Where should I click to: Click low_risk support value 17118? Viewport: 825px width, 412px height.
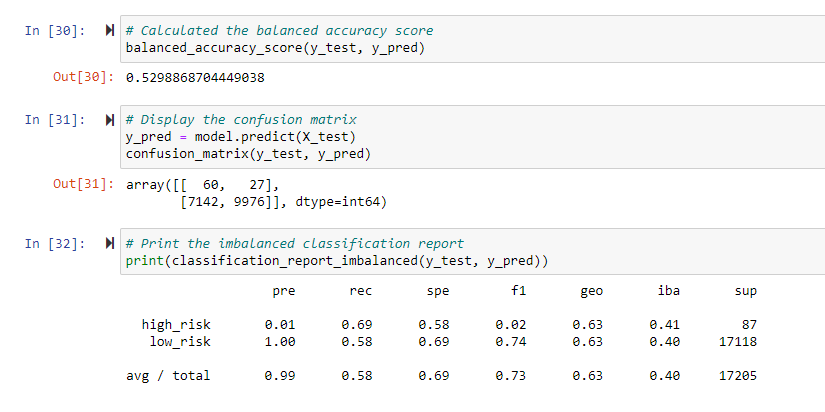point(738,342)
